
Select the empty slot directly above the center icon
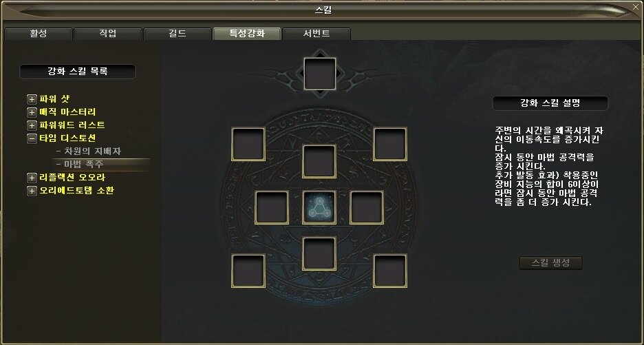point(319,161)
